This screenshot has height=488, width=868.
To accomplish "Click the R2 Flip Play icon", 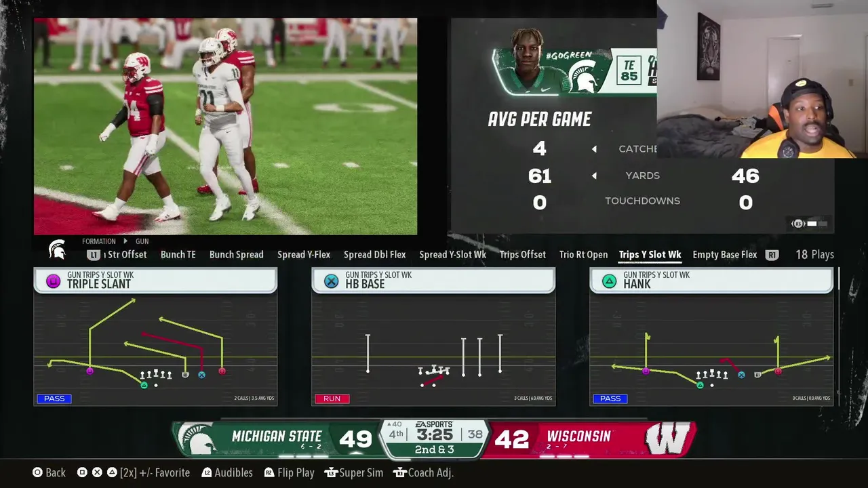I will (269, 472).
